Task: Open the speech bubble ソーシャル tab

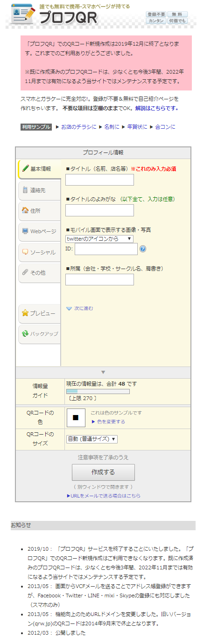Action: 40,252
